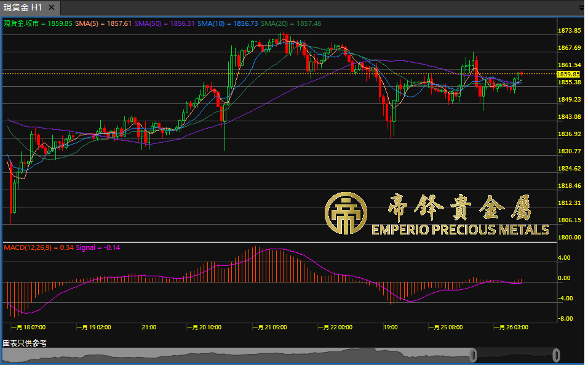Click the 圖表只供參考 disclaimer text

coord(25,343)
